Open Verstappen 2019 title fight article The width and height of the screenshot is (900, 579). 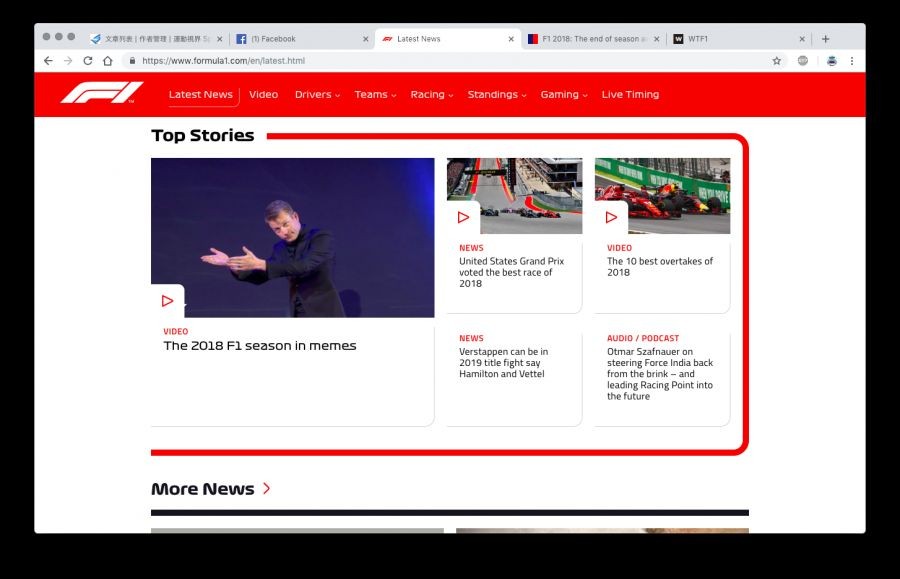tap(503, 363)
